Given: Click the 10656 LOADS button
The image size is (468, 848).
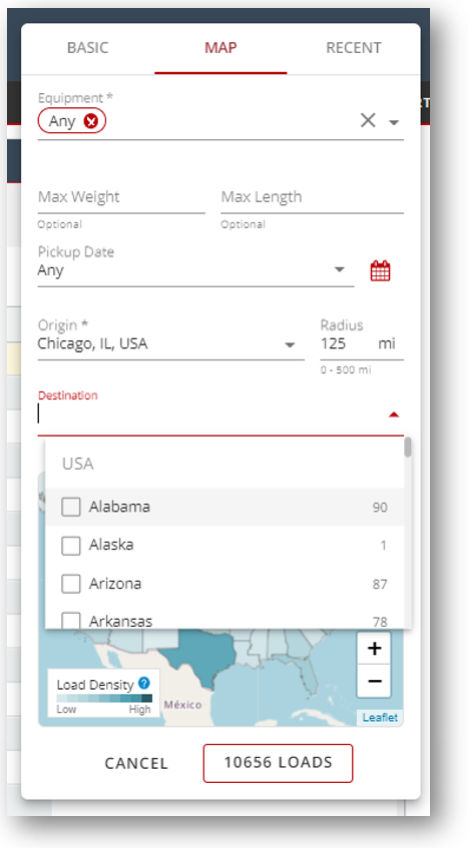Looking at the screenshot, I should (278, 763).
